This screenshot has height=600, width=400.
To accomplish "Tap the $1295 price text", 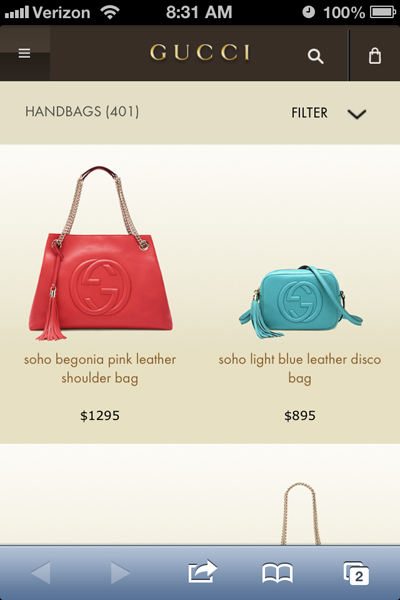I will point(100,416).
